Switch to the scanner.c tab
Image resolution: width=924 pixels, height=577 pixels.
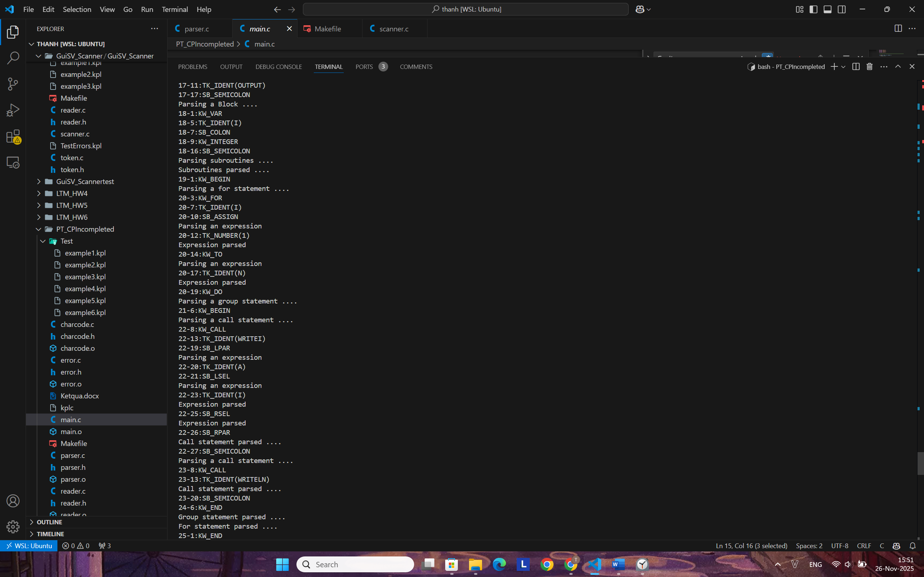click(x=394, y=29)
